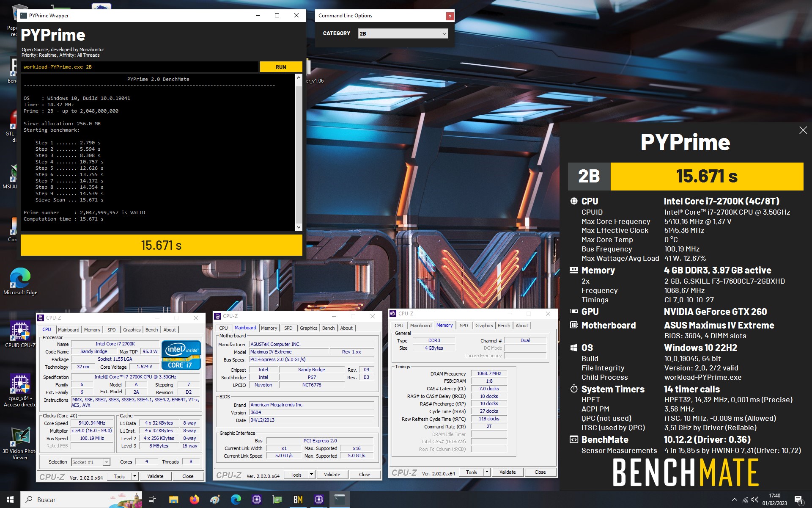
Task: Click PYPrime console scroll up arrow
Action: (299, 78)
